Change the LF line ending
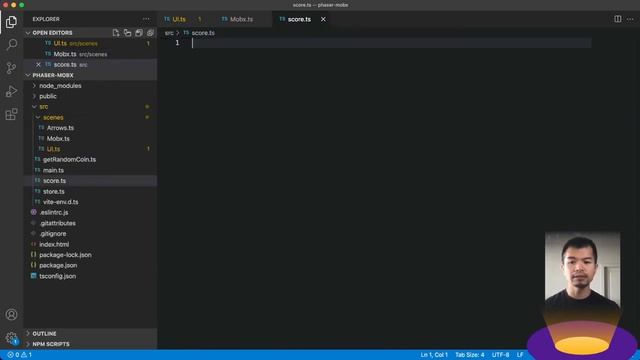Viewport: 640px width, 360px height. tap(520, 355)
